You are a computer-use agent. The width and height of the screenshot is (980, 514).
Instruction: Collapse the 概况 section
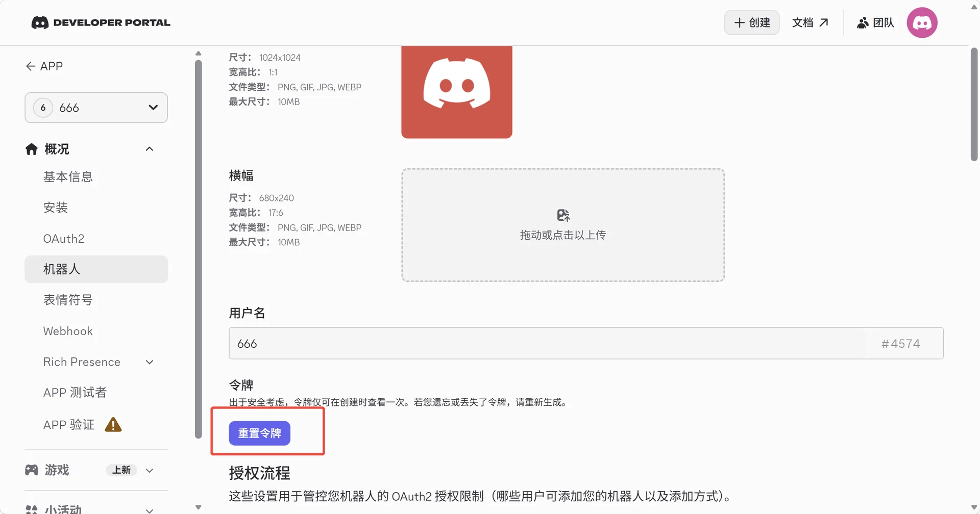pyautogui.click(x=150, y=149)
